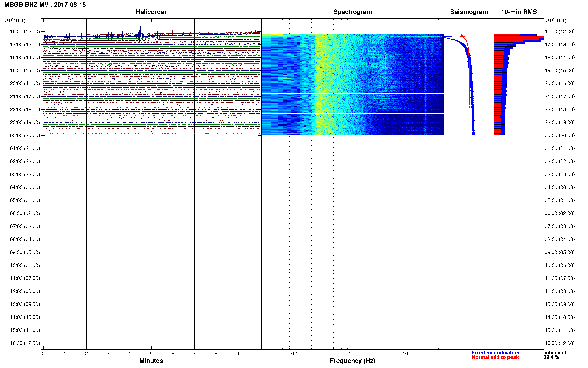
Task: Click the left '00:00 (20:00)' time label
Action: [x=25, y=135]
